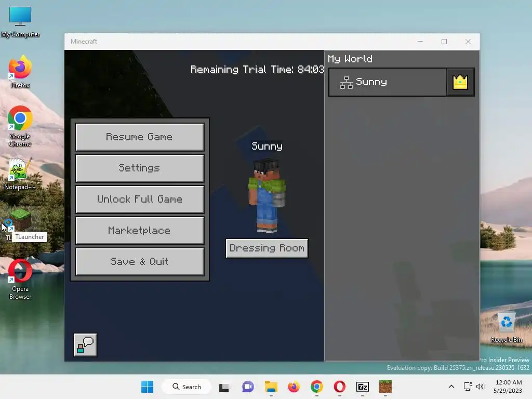Viewport: 532px width, 399px height.
Task: Switch to Opera in taskbar
Action: tap(340, 387)
